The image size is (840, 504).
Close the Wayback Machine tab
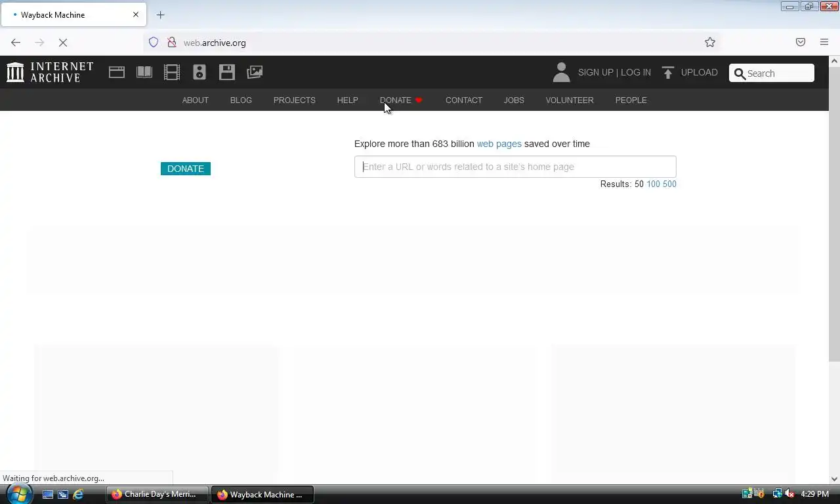(x=136, y=14)
